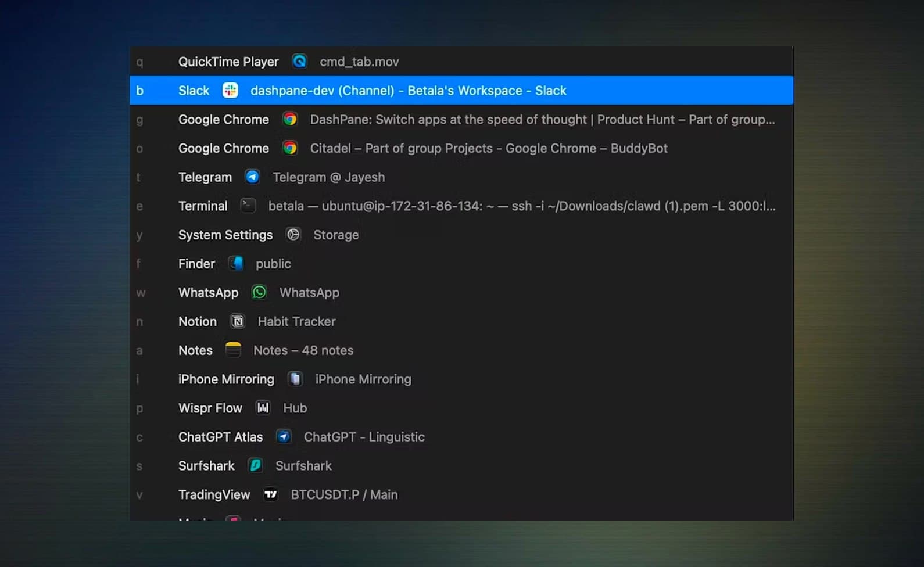Click the Chrome icon beside DashPane title
This screenshot has width=924, height=567.
coord(289,119)
